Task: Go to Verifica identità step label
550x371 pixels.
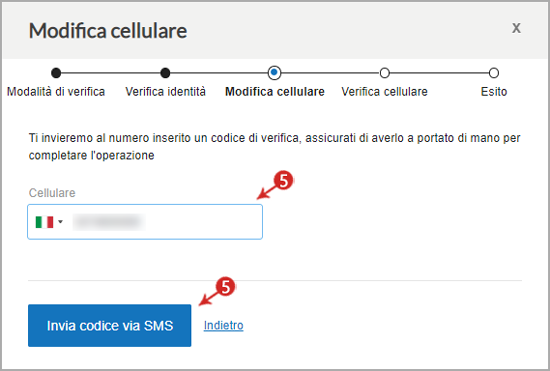Action: point(166,92)
